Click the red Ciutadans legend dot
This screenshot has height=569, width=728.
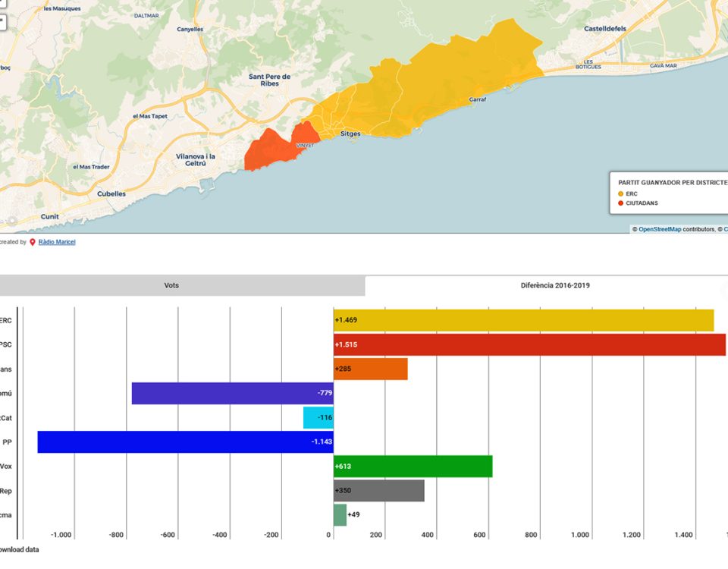coord(620,203)
